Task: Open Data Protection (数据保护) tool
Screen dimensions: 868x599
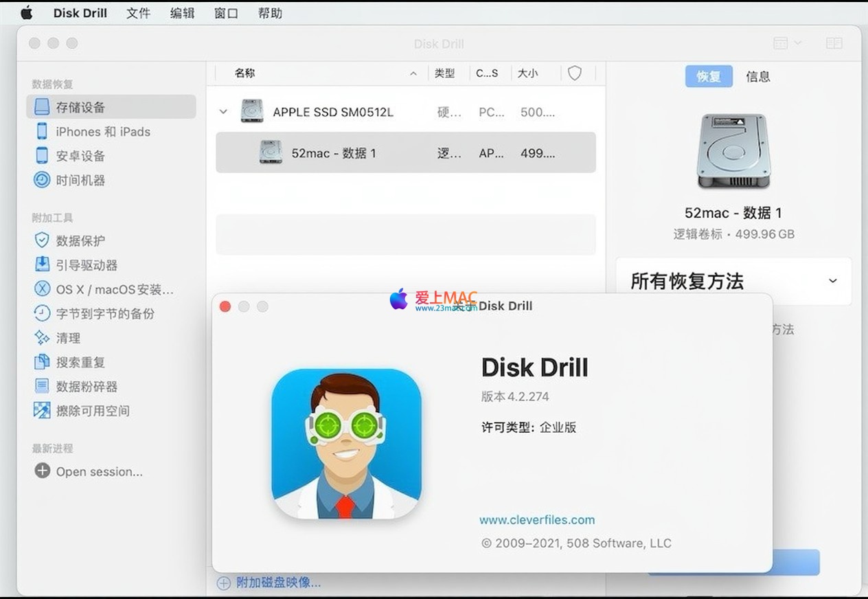Action: [80, 240]
